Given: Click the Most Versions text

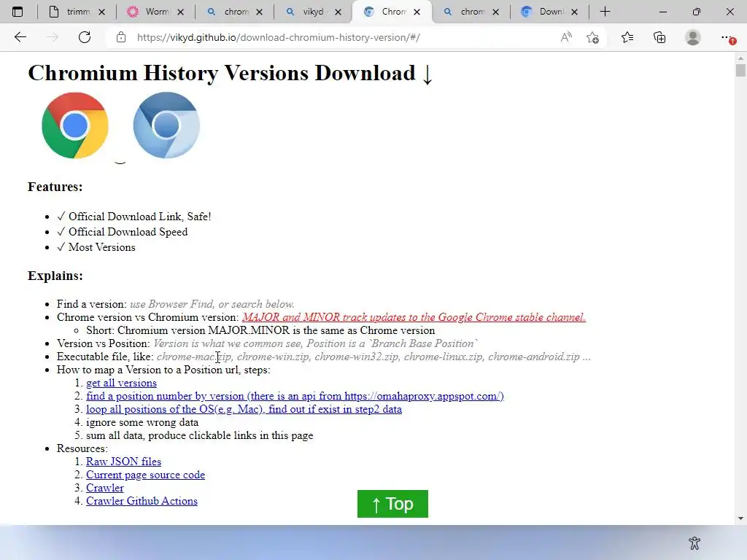Looking at the screenshot, I should coord(101,247).
